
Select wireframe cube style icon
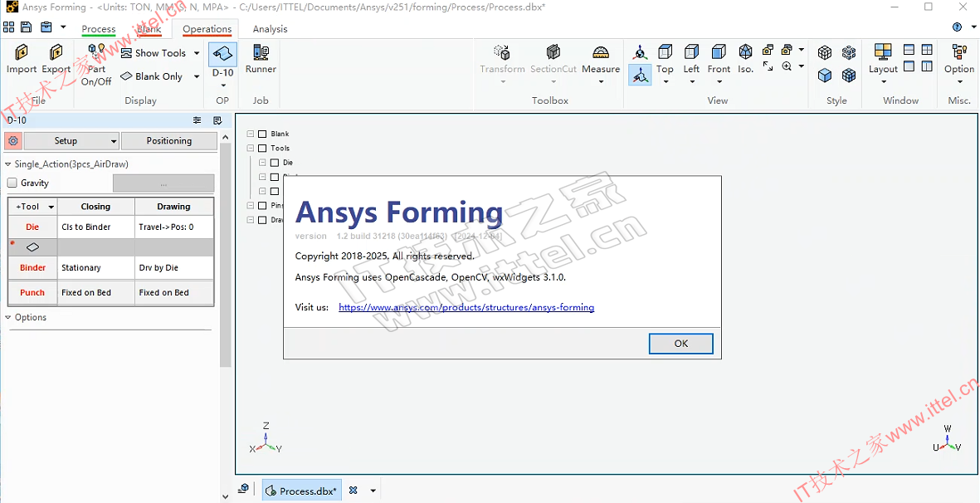click(824, 52)
